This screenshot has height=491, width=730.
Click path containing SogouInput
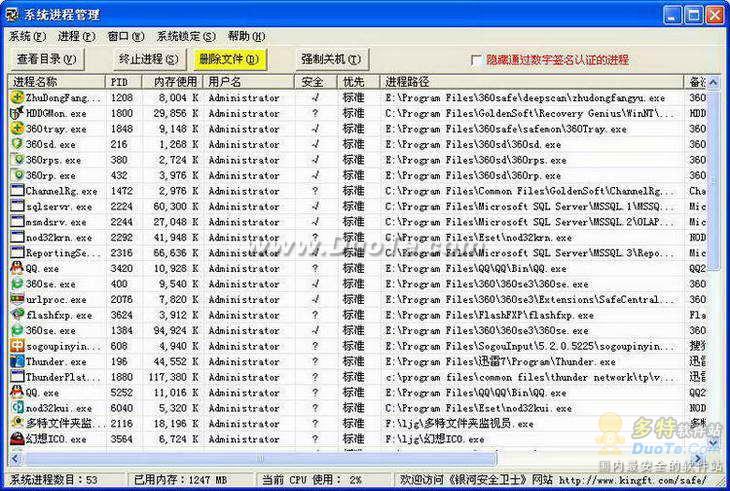click(x=530, y=346)
